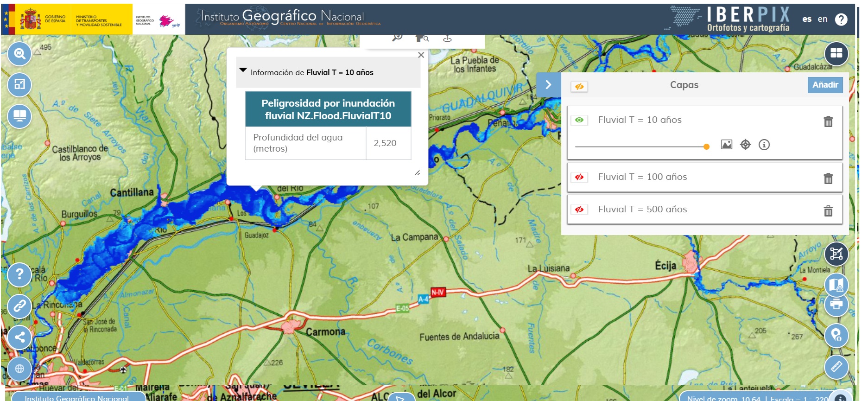Click the Capas panel title
Viewport: 868px width, 401px height.
684,85
